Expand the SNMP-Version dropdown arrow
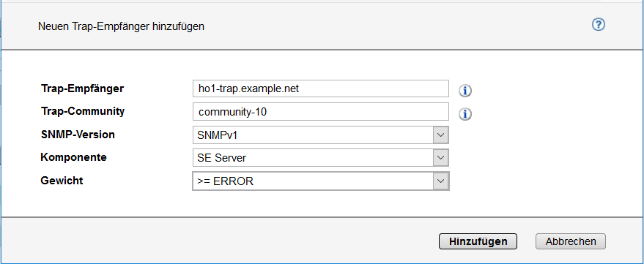This screenshot has width=644, height=264. (x=440, y=135)
